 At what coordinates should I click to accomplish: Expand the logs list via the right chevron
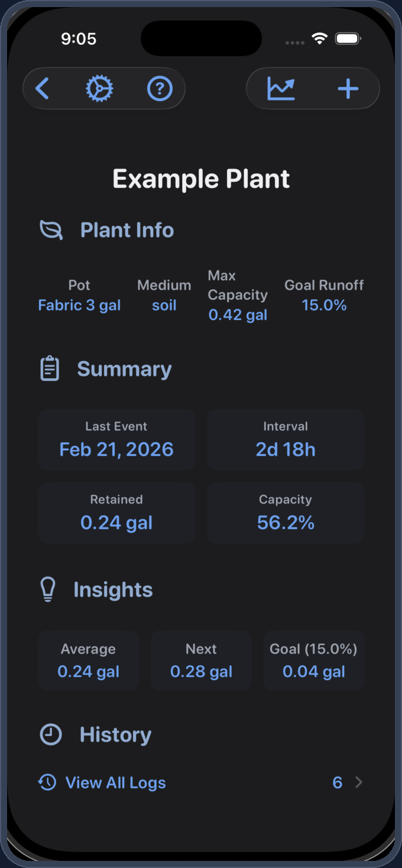(x=359, y=782)
